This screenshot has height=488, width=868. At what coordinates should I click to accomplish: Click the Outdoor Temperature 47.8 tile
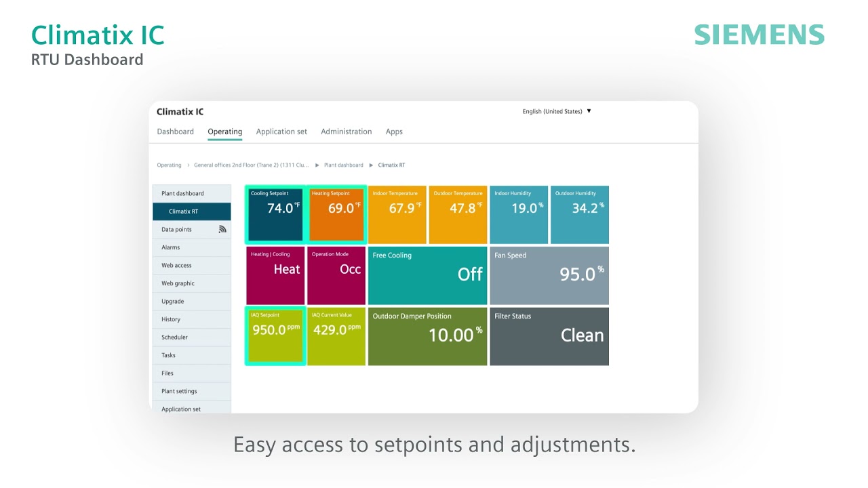click(x=458, y=215)
